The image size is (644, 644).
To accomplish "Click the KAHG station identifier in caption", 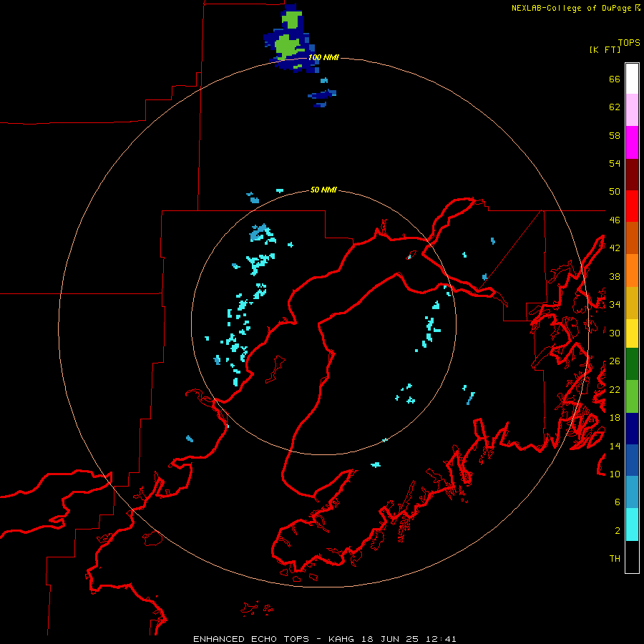I will point(343,639).
